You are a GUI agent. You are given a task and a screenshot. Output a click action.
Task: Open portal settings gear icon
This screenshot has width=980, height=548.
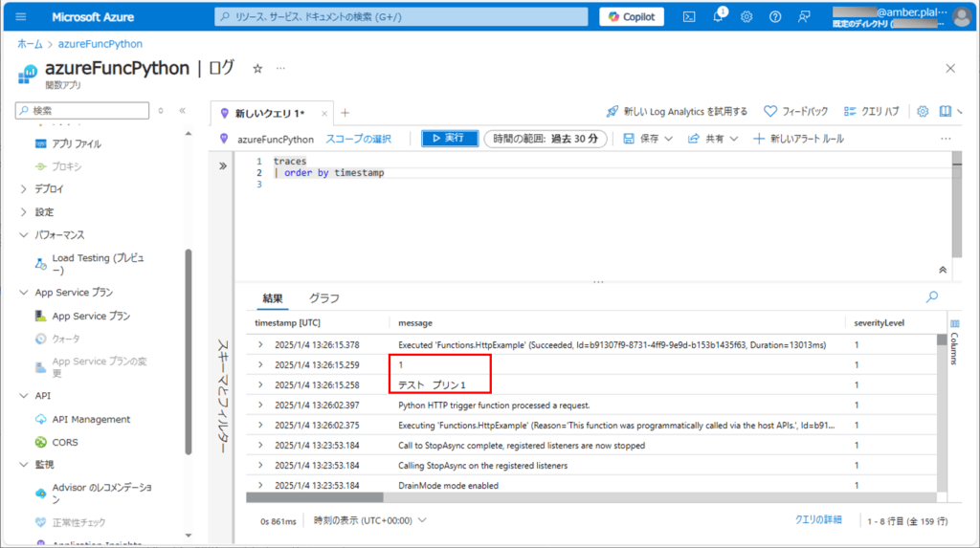click(x=746, y=17)
